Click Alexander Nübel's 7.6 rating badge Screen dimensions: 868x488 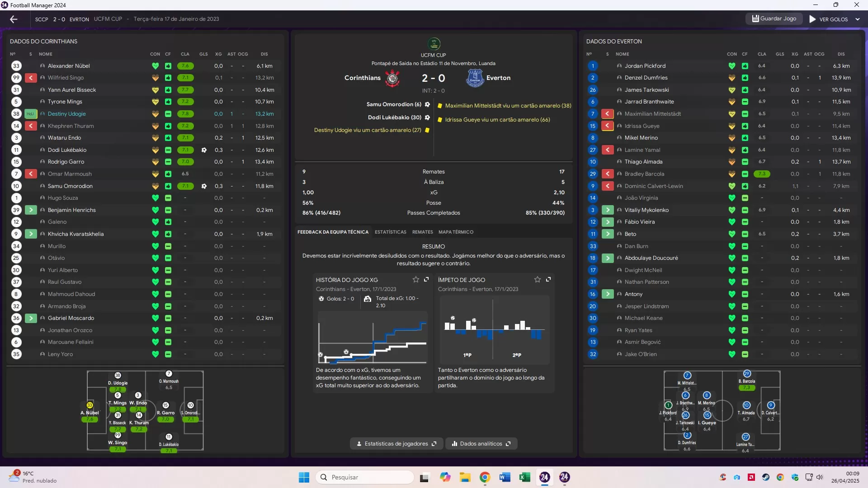point(185,66)
